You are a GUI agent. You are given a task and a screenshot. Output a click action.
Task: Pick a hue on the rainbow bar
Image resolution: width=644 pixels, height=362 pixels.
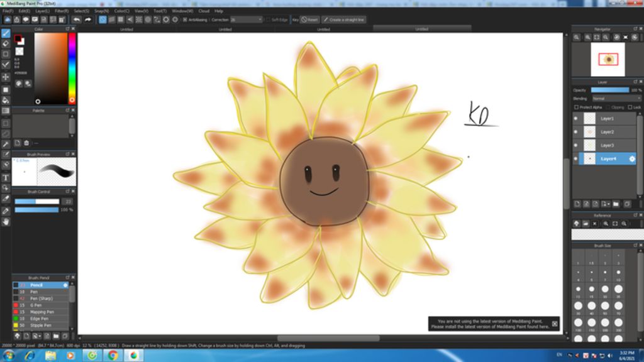[x=72, y=68]
